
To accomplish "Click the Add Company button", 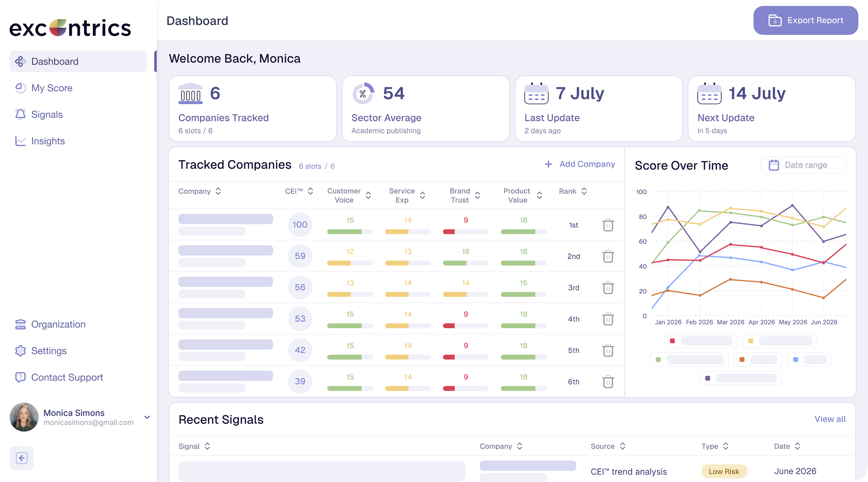I will (x=580, y=164).
